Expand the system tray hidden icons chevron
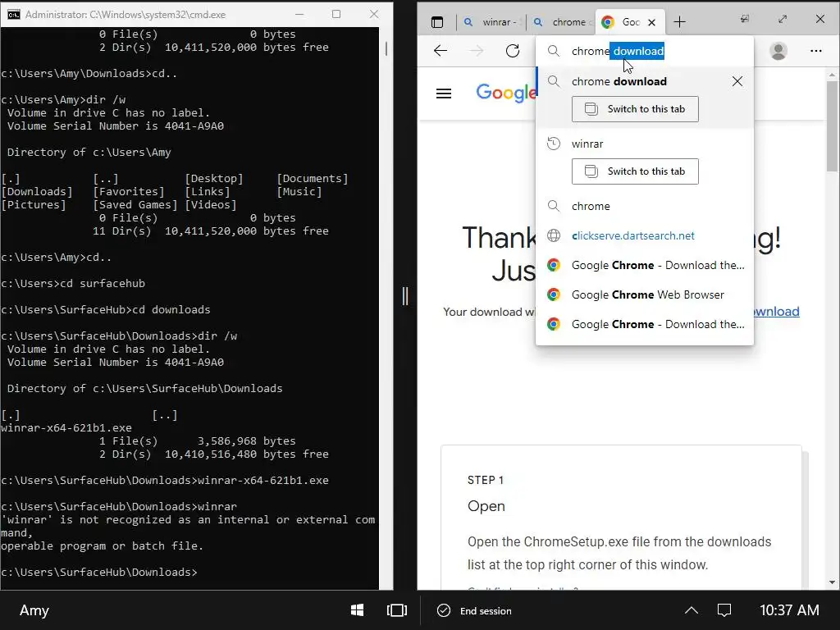The height and width of the screenshot is (630, 840). coord(692,610)
